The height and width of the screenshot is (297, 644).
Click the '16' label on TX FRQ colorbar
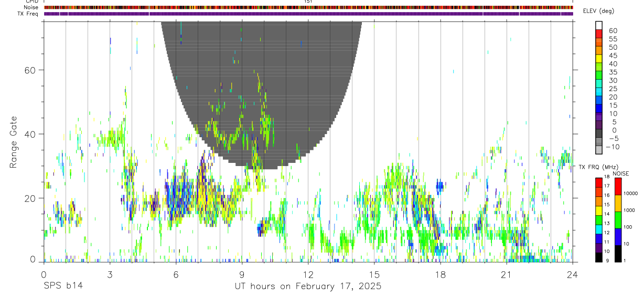point(607,195)
